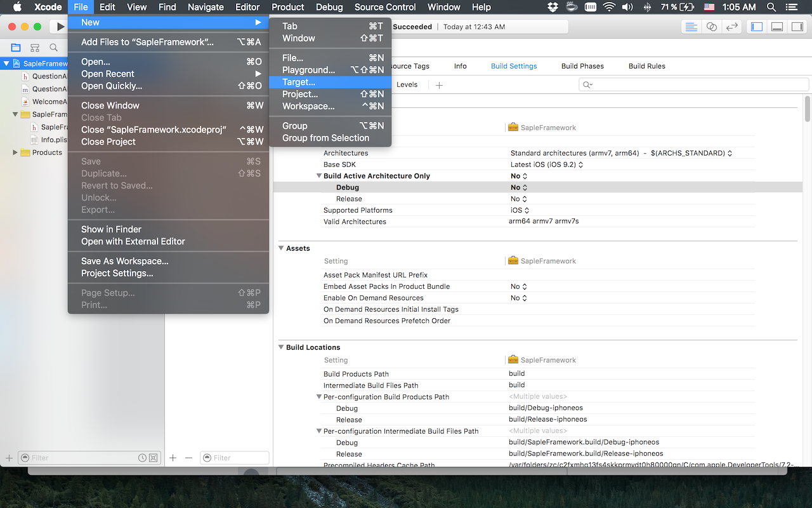
Task: Choose Workspace… from New submenu
Action: point(330,106)
